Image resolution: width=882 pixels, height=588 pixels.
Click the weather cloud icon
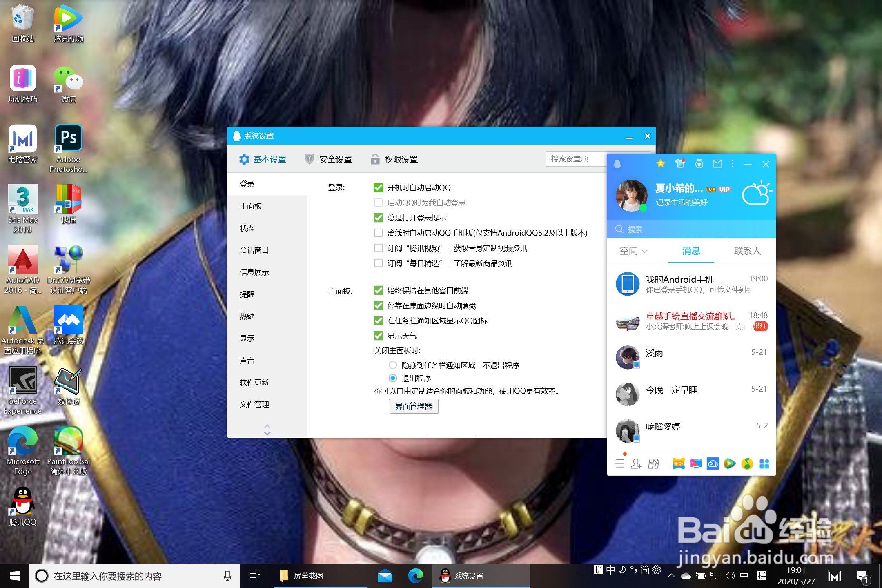click(756, 194)
